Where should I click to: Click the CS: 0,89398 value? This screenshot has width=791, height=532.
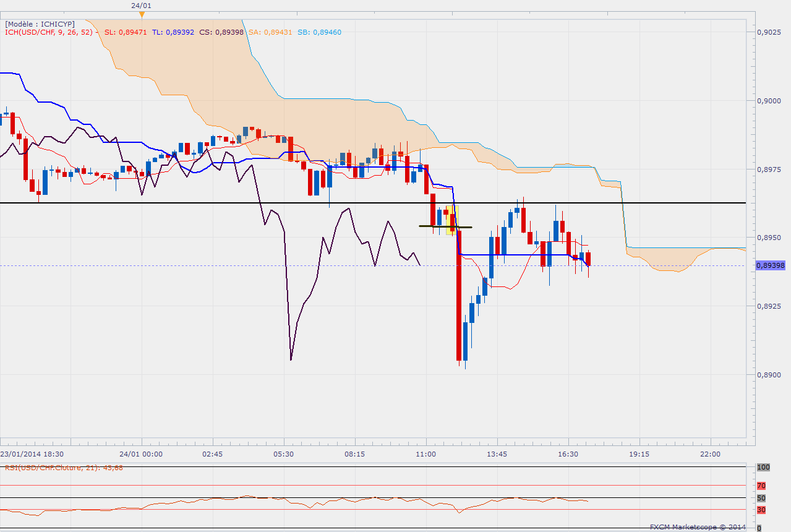(x=221, y=32)
